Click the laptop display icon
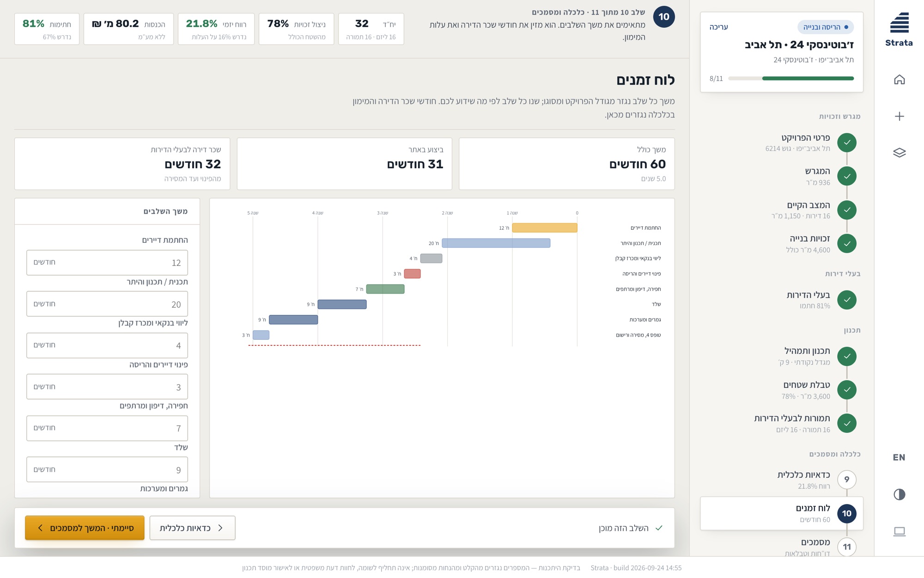 point(899,531)
